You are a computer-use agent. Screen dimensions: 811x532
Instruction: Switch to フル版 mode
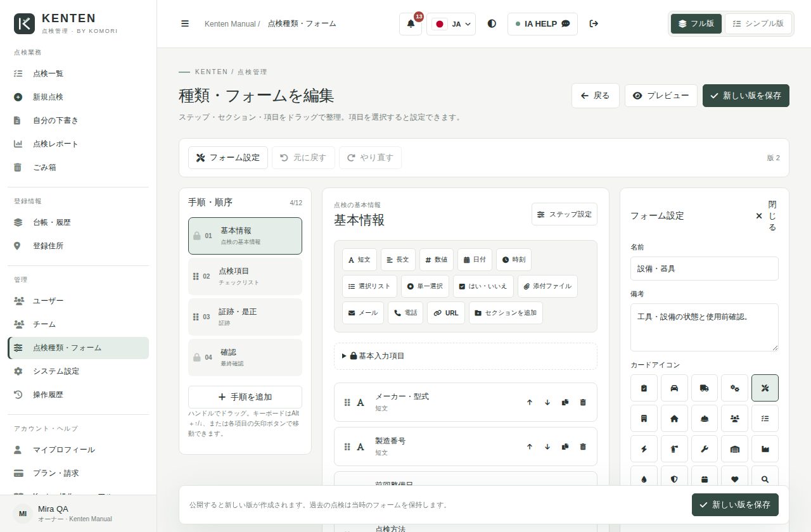696,24
